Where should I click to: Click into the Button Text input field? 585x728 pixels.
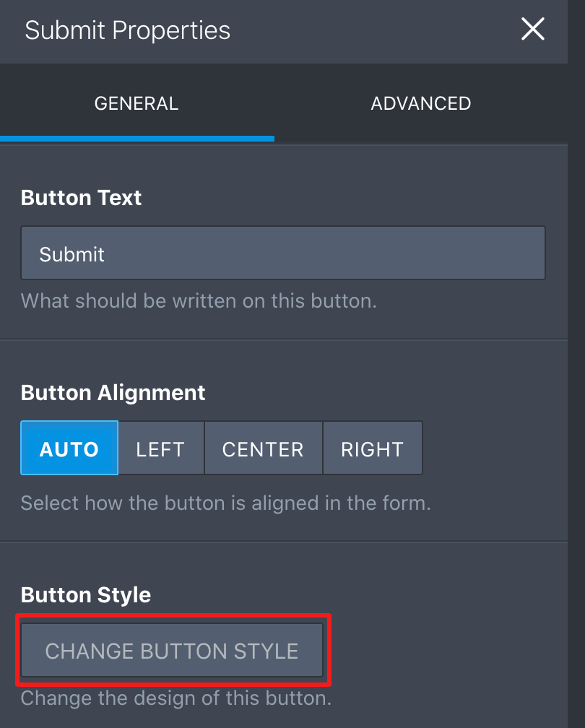tap(282, 253)
